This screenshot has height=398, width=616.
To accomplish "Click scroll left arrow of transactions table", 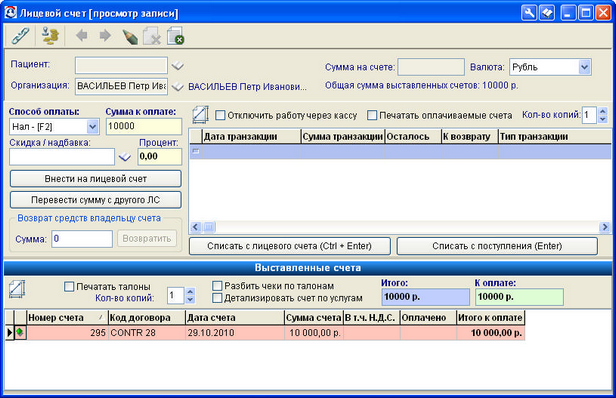I will click(x=195, y=227).
